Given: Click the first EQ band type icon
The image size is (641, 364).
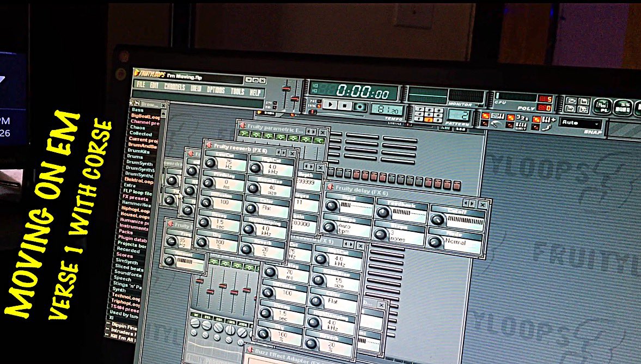Looking at the screenshot, I should coord(244,134).
